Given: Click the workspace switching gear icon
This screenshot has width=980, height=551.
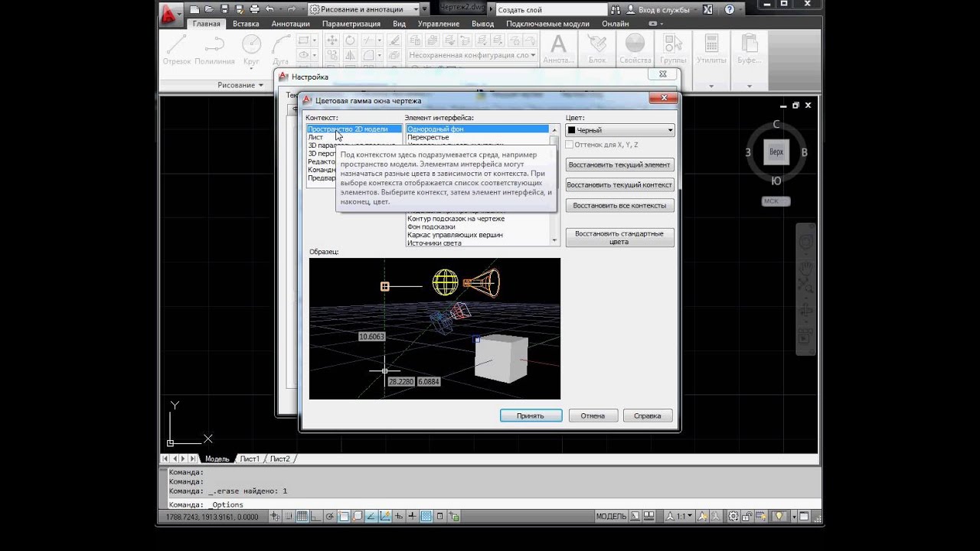Looking at the screenshot, I should [733, 517].
